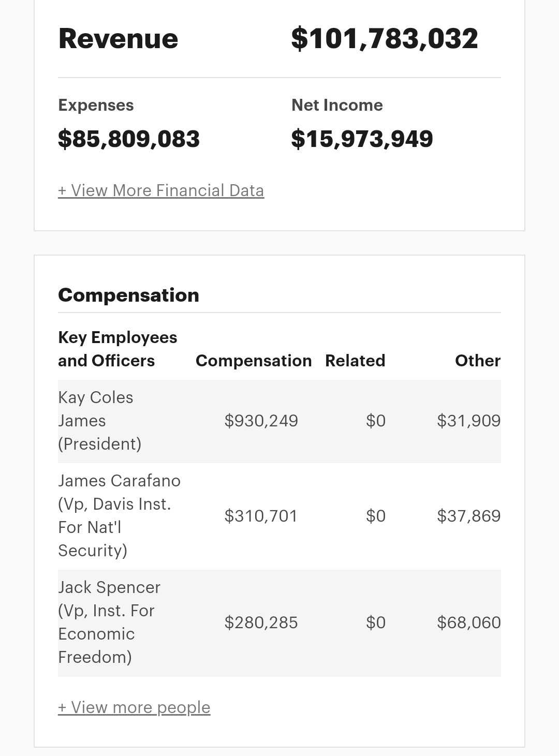Click the Expenses label
The width and height of the screenshot is (559, 756).
[x=96, y=105]
